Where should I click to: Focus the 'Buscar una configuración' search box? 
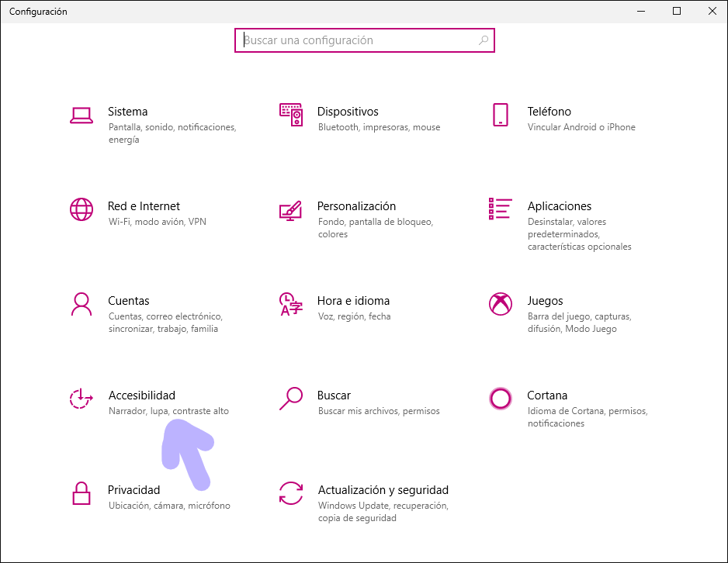[x=357, y=40]
